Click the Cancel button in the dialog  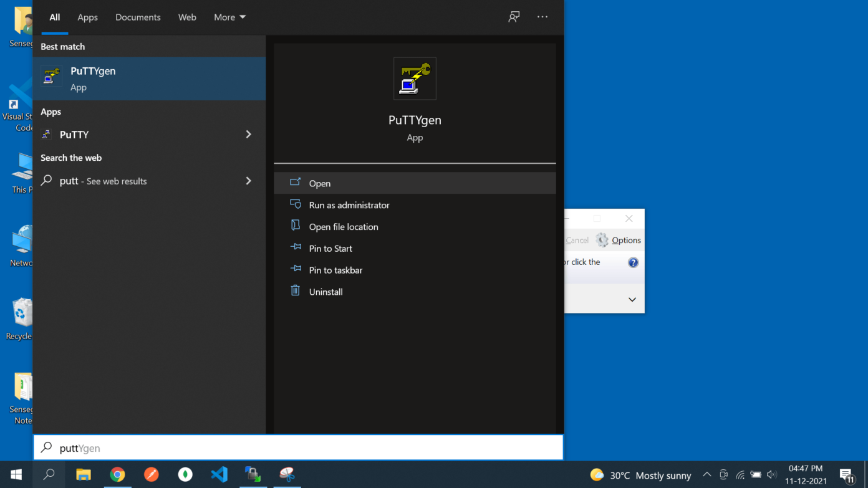(x=577, y=240)
